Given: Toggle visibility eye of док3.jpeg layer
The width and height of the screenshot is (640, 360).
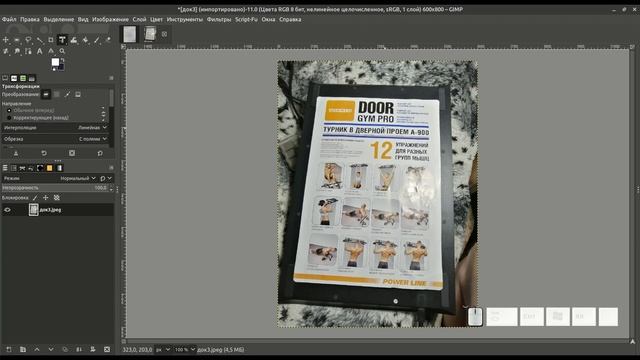Looking at the screenshot, I should (x=7, y=210).
